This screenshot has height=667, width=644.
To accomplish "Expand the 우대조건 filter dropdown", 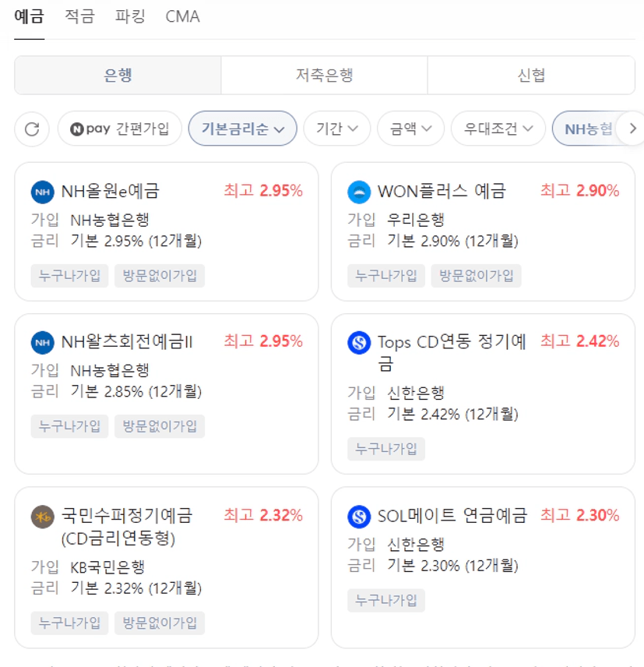I will [498, 129].
